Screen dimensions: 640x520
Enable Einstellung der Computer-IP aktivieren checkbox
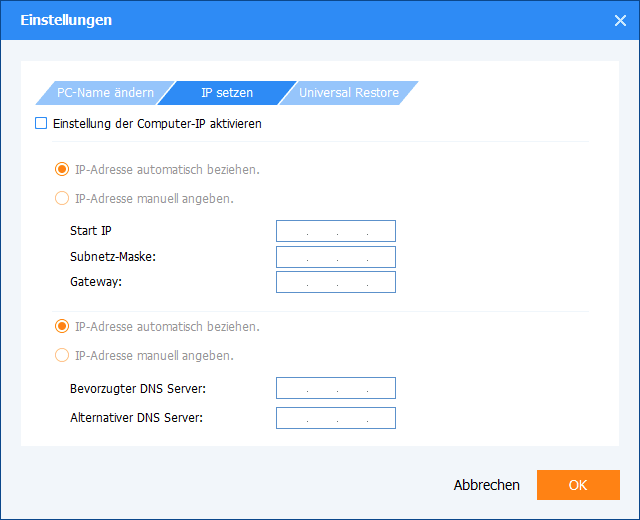(41, 124)
